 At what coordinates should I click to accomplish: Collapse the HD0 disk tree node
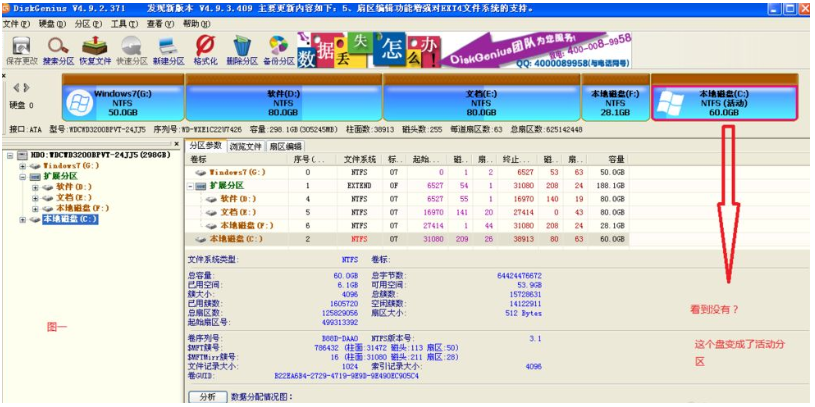(9, 157)
